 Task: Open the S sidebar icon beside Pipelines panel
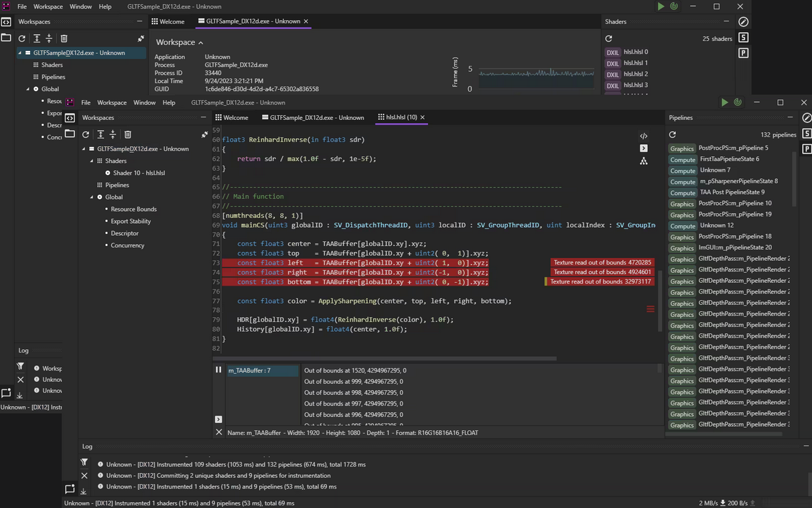coord(807,133)
